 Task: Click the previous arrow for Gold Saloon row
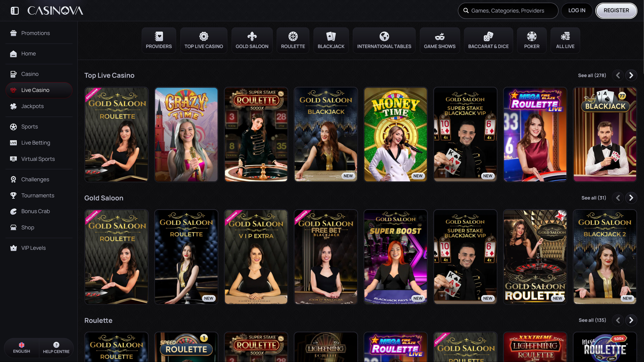tap(618, 198)
